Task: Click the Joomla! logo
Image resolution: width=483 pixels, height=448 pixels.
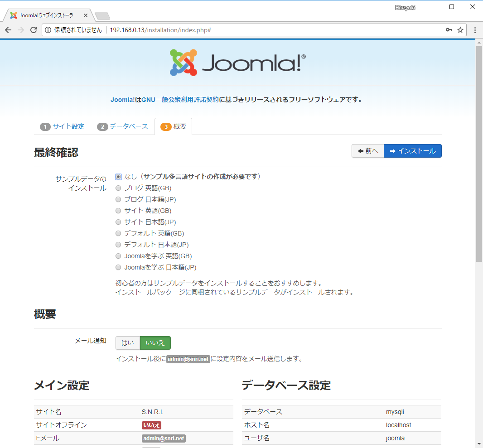Action: tap(237, 63)
